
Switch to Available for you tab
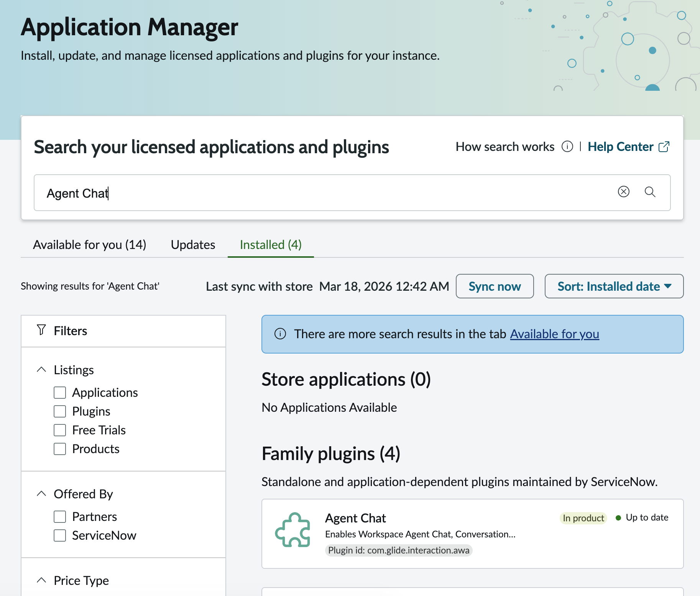click(x=89, y=245)
